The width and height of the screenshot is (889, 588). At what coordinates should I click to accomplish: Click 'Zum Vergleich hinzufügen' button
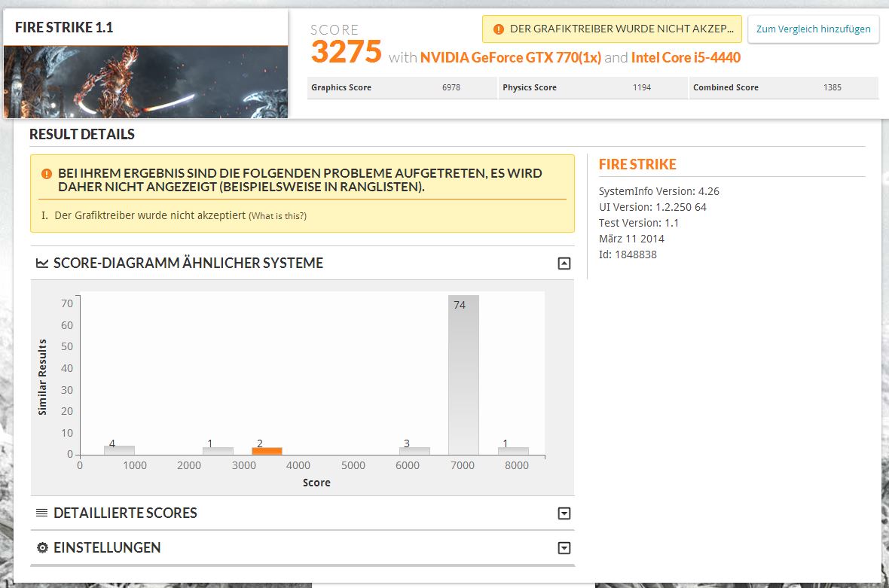(x=813, y=29)
